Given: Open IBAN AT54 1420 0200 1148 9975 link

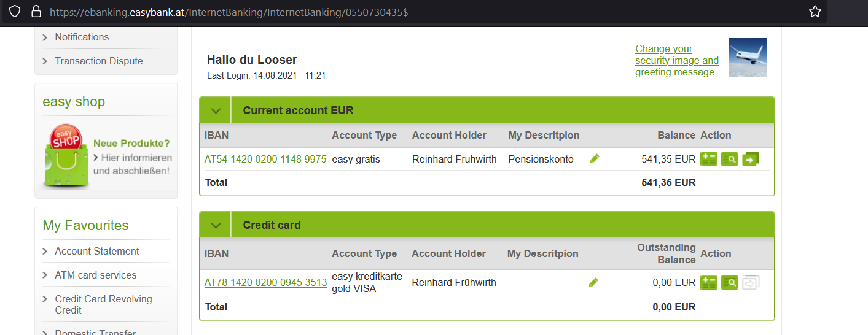Looking at the screenshot, I should [265, 160].
